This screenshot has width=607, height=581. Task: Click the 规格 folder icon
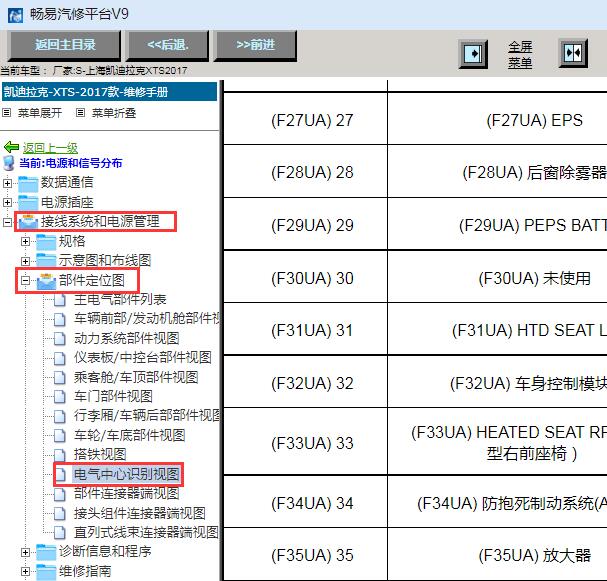point(46,242)
